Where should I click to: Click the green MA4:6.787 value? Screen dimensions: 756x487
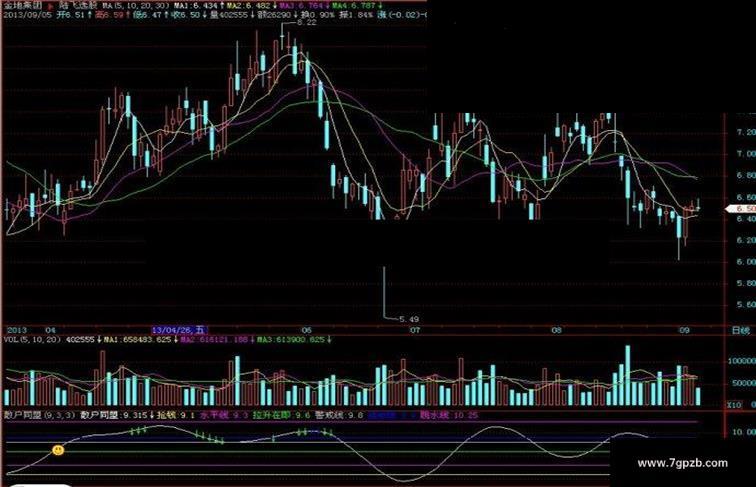356,6
